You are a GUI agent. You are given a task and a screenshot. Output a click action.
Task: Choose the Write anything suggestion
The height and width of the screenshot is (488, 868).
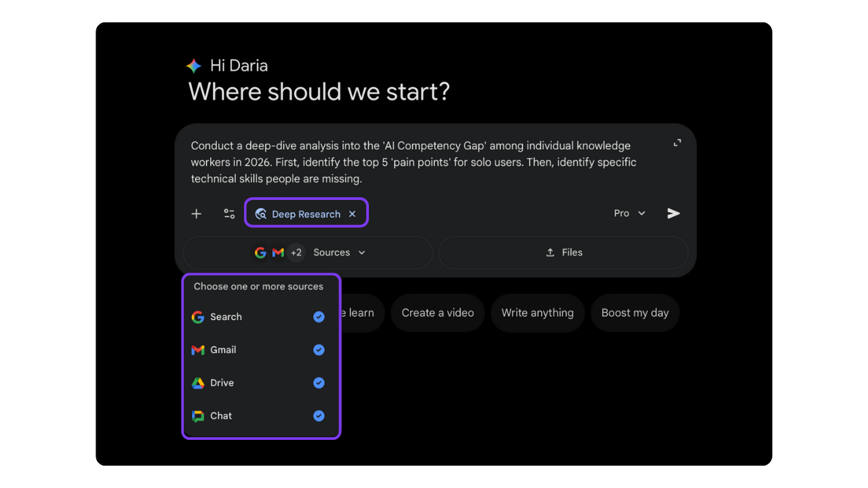[x=537, y=312]
